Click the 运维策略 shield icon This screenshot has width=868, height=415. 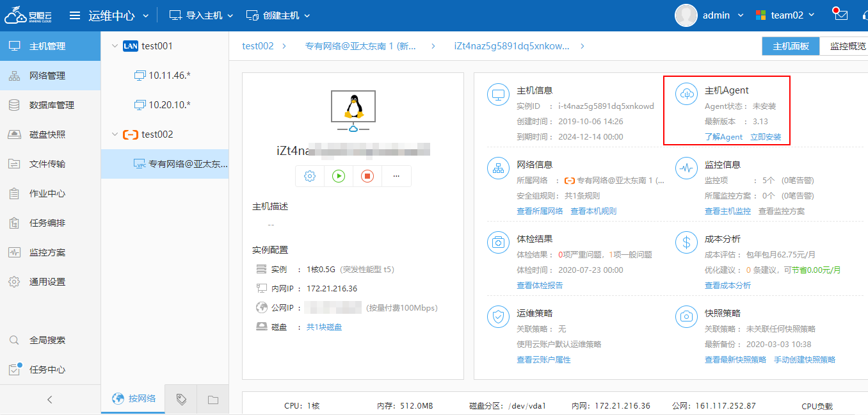498,317
